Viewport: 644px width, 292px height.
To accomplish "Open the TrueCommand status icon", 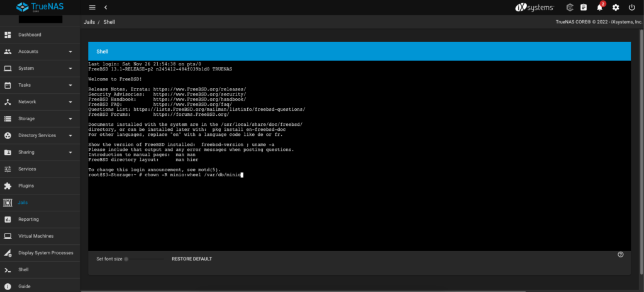I will [x=570, y=8].
